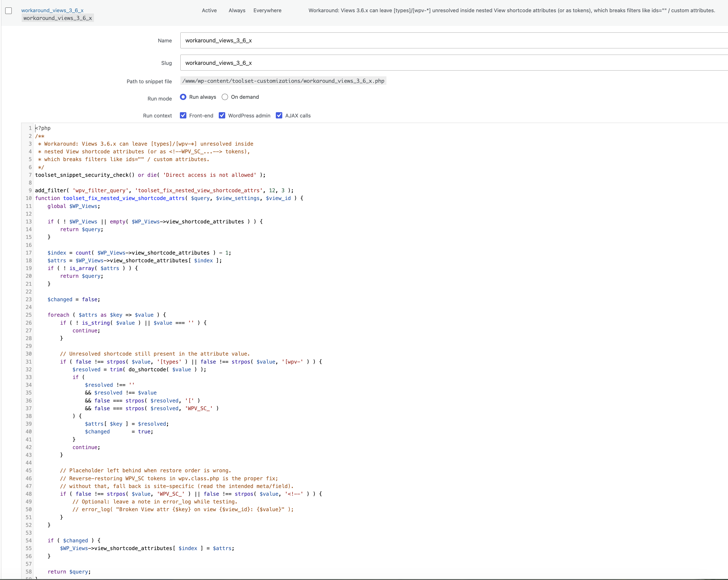Click the 'if ( ! is_array( $attrs ) )' line
Viewport: 728px width, 580px height.
click(x=93, y=268)
